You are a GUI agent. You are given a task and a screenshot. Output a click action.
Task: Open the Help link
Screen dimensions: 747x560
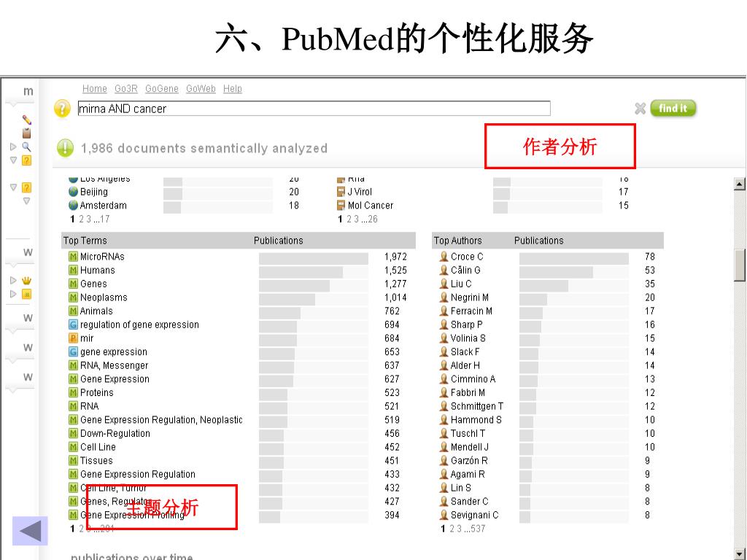pos(233,88)
